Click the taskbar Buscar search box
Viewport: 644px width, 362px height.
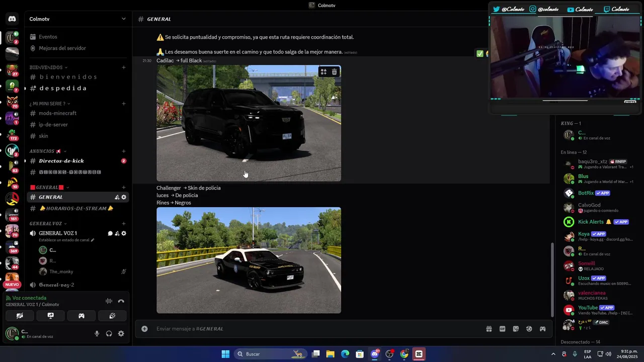[270, 354]
